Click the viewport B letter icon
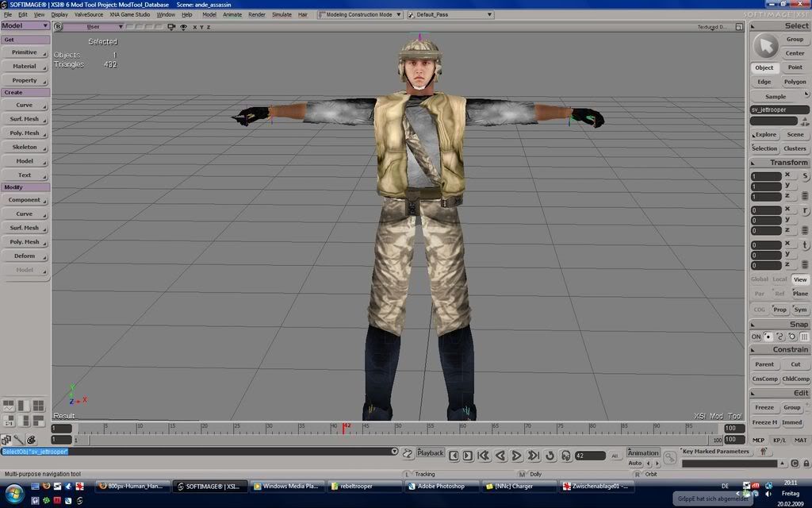The height and width of the screenshot is (508, 812). (58, 26)
